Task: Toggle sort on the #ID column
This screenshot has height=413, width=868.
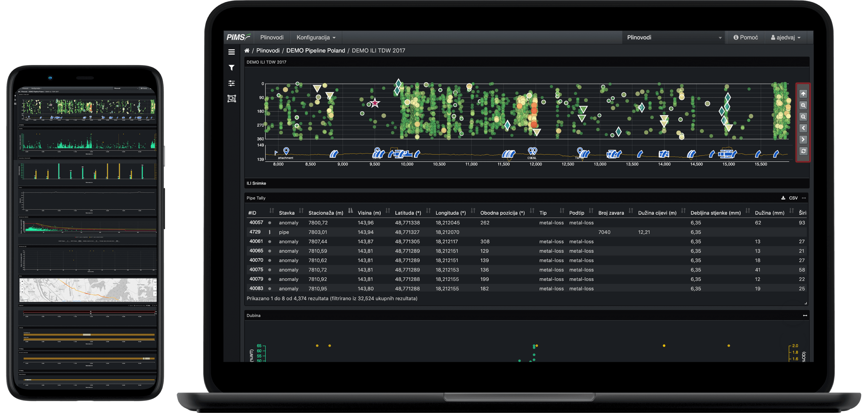Action: (x=272, y=211)
